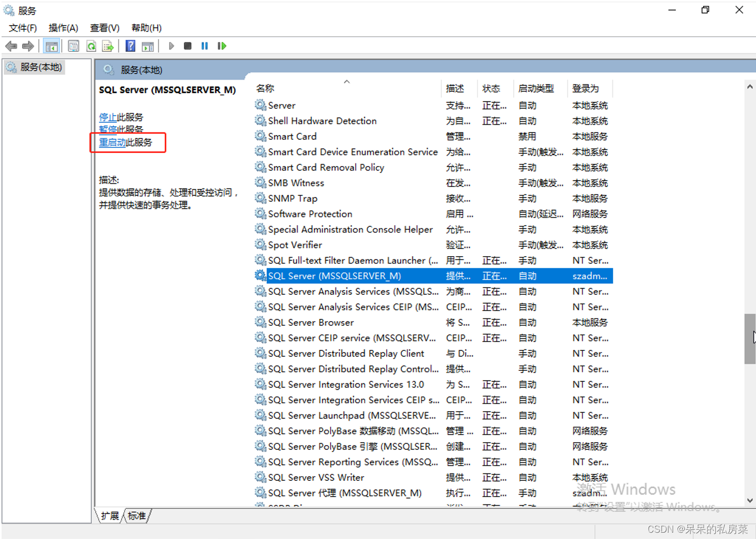This screenshot has height=539, width=756.
Task: Select SQL Server Distributed Replay Client row
Action: [433, 354]
